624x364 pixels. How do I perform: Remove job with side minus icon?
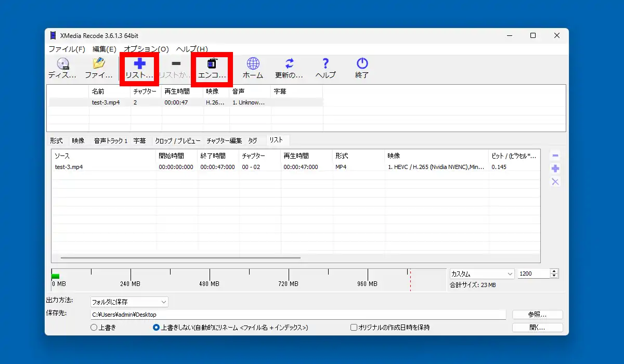tap(555, 155)
